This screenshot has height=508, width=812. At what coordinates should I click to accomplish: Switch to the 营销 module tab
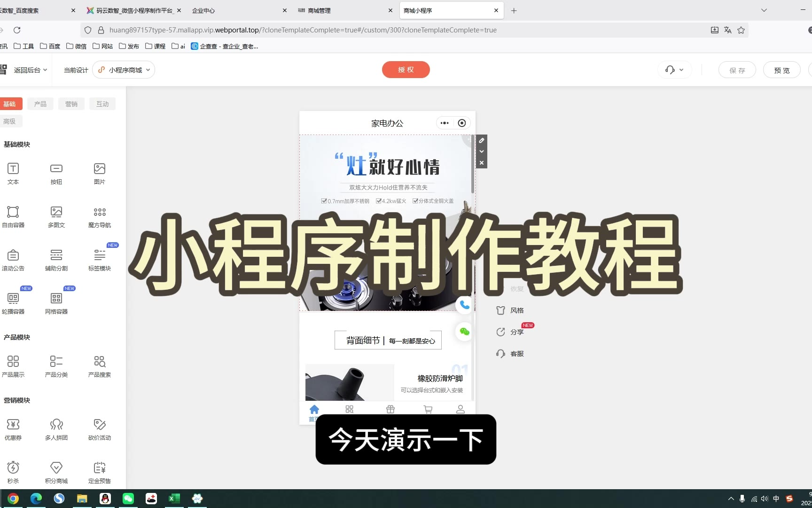coord(71,104)
